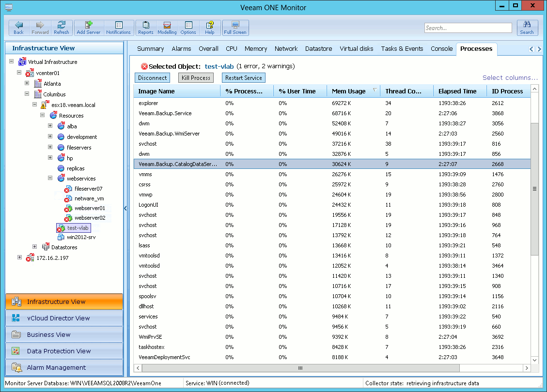
Task: Click the Kill Process button
Action: point(196,78)
